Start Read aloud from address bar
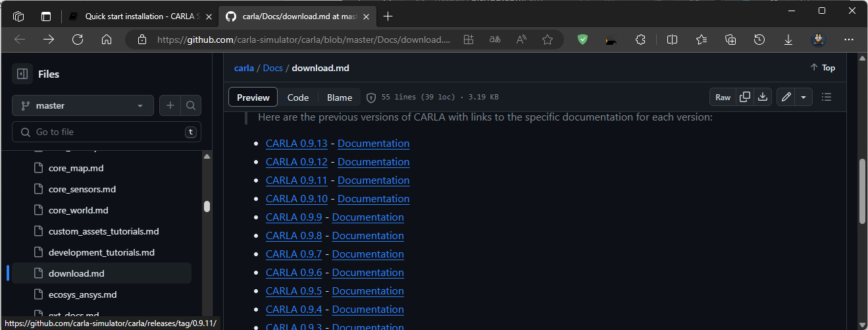Image resolution: width=868 pixels, height=330 pixels. tap(521, 40)
